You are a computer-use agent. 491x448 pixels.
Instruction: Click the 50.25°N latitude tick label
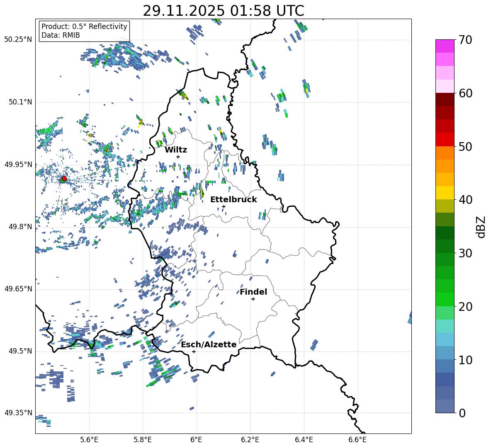pyautogui.click(x=18, y=40)
